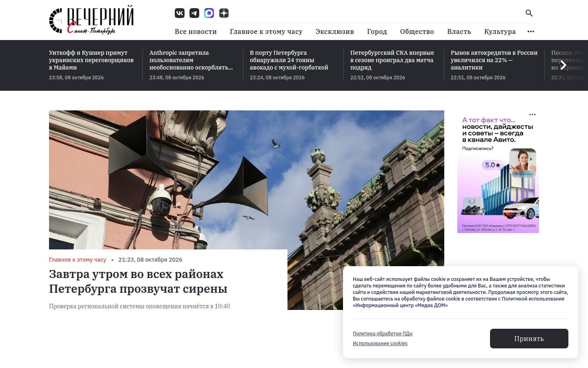Open the Dzen channel icon

(x=224, y=13)
